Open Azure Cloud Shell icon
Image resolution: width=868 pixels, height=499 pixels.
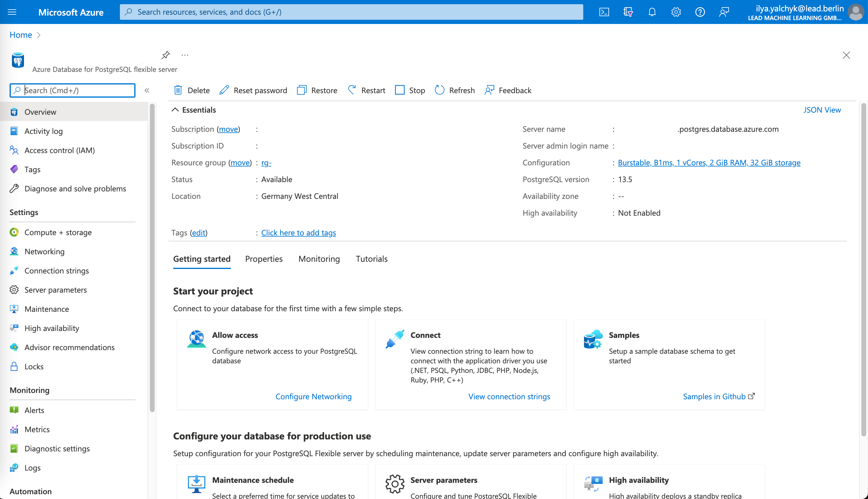[x=604, y=12]
